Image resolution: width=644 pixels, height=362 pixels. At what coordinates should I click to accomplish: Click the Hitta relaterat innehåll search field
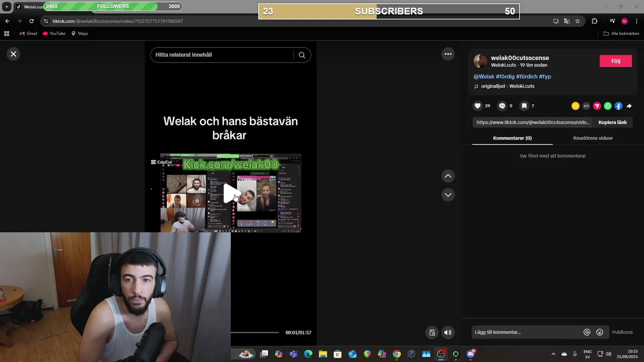pos(221,55)
